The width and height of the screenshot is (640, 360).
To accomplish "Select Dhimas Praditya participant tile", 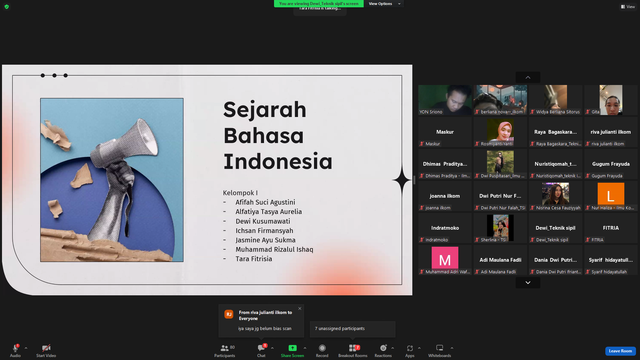I will (x=445, y=164).
